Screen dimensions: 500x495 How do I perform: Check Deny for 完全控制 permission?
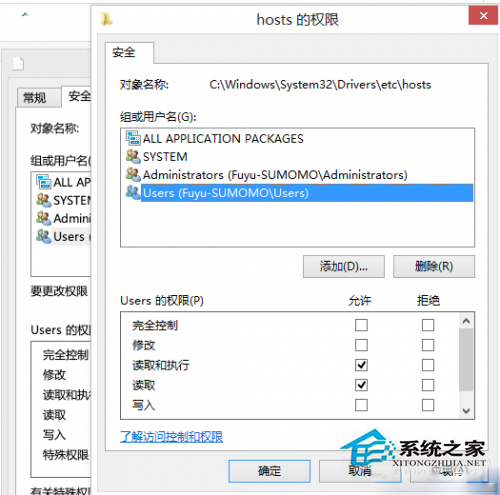[428, 325]
